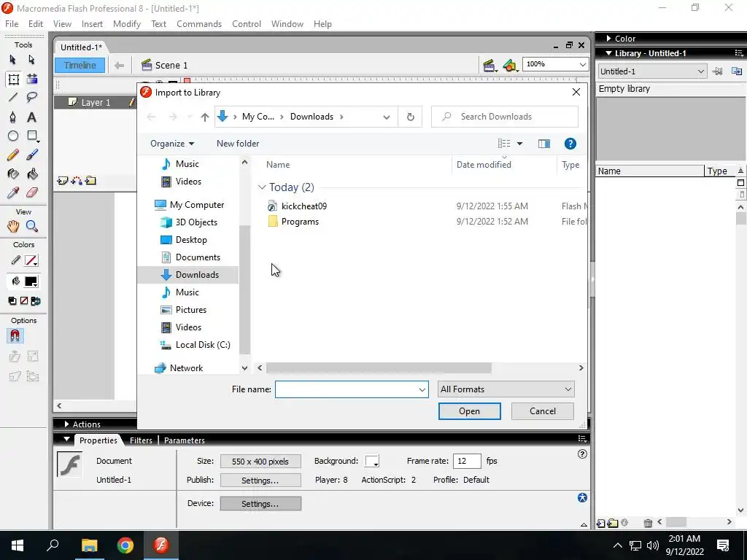Open the fill color swatch
Image resolution: width=747 pixels, height=560 pixels.
point(31,281)
